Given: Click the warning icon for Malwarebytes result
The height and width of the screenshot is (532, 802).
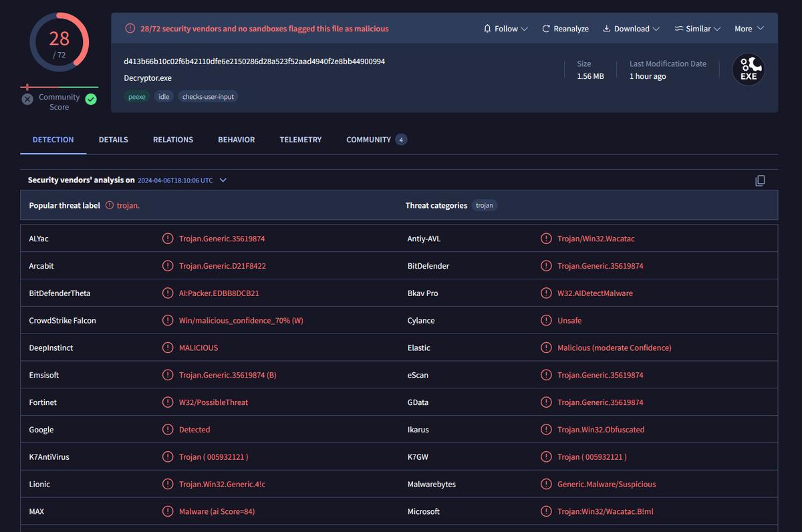Looking at the screenshot, I should pos(546,485).
